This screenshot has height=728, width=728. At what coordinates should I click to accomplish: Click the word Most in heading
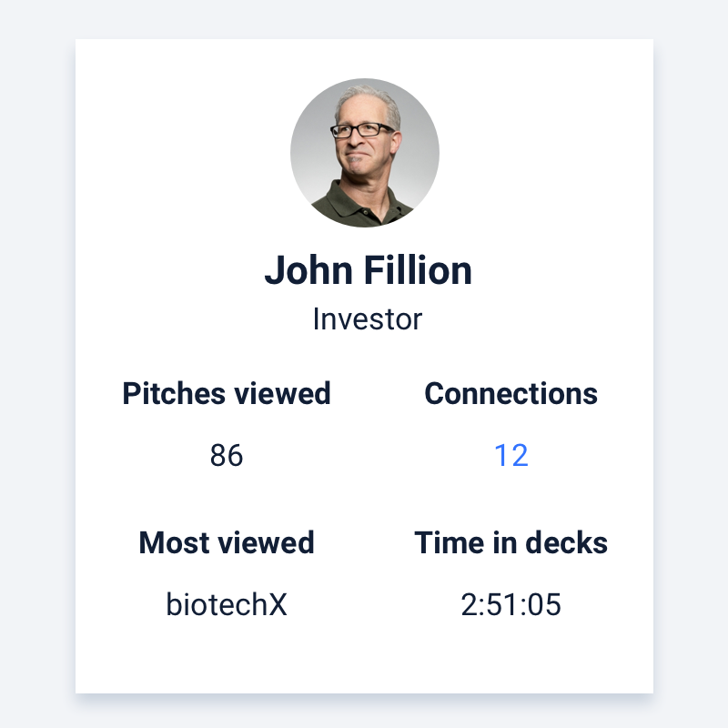pyautogui.click(x=174, y=542)
